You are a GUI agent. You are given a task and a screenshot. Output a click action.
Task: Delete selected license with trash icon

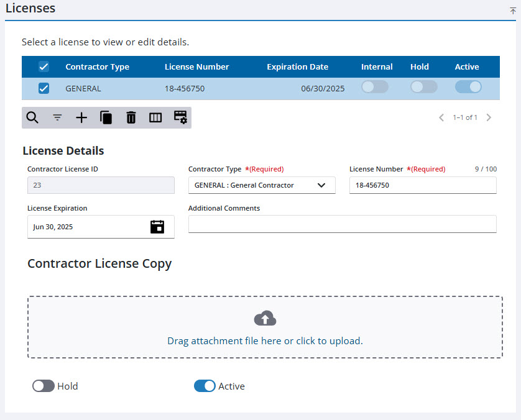[131, 117]
